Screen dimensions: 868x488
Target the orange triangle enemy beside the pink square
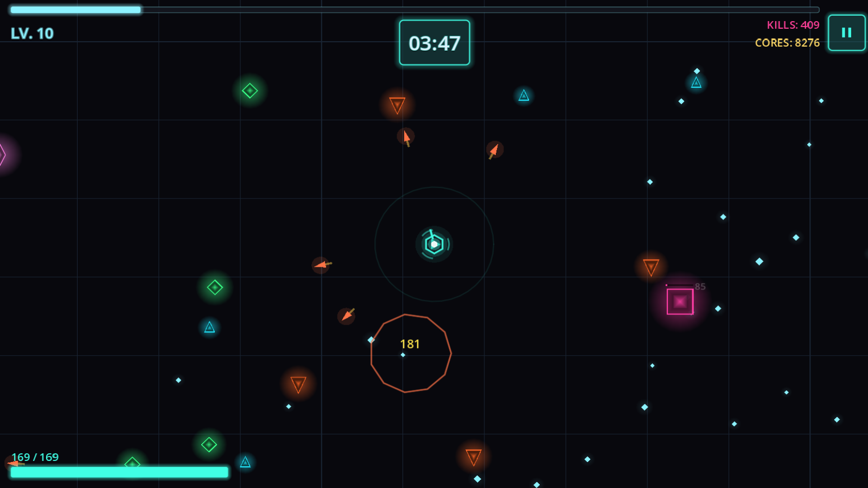point(651,267)
